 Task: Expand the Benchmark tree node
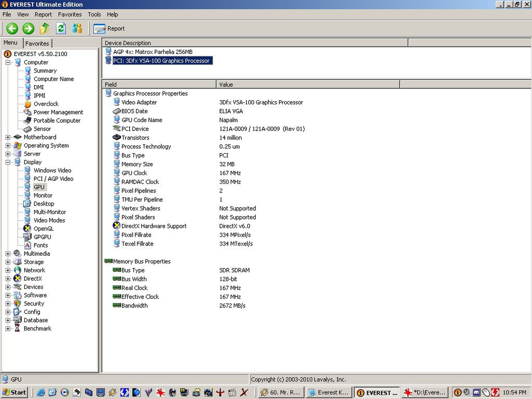[8, 329]
